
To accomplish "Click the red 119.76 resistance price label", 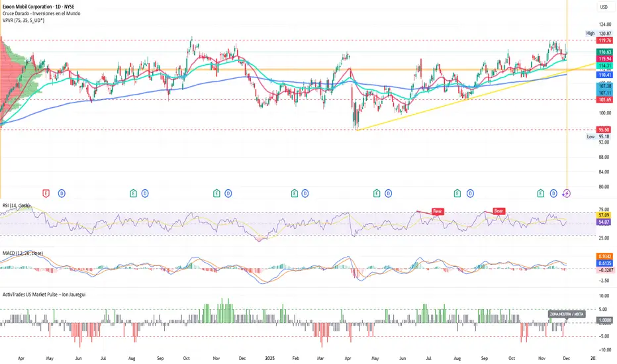I will [605, 40].
